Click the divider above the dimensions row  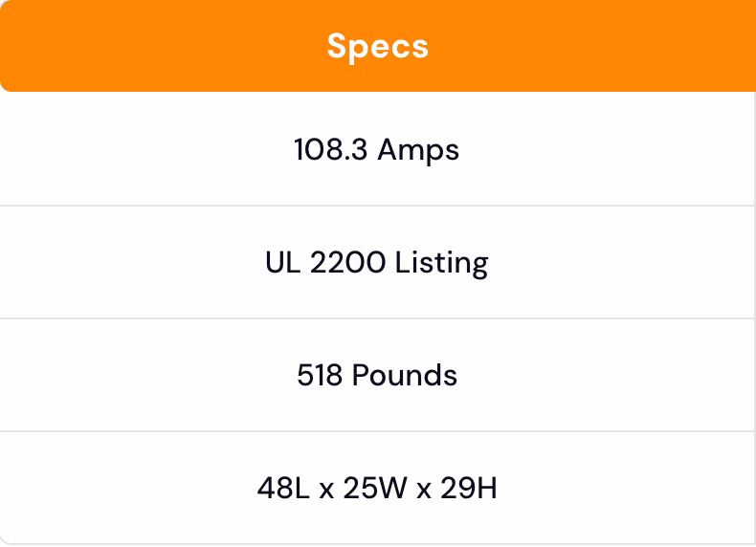click(x=377, y=431)
